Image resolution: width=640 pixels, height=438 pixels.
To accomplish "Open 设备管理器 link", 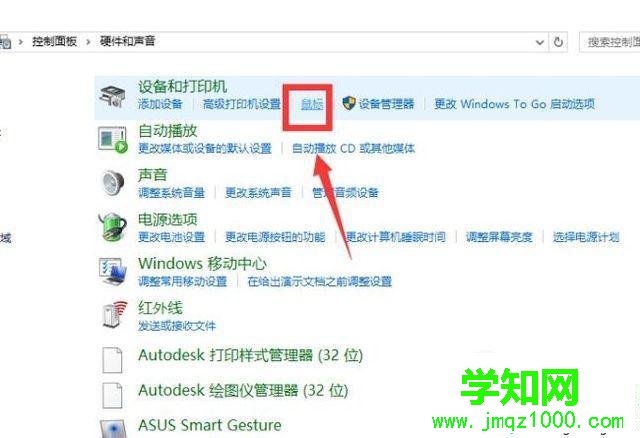I will click(386, 104).
